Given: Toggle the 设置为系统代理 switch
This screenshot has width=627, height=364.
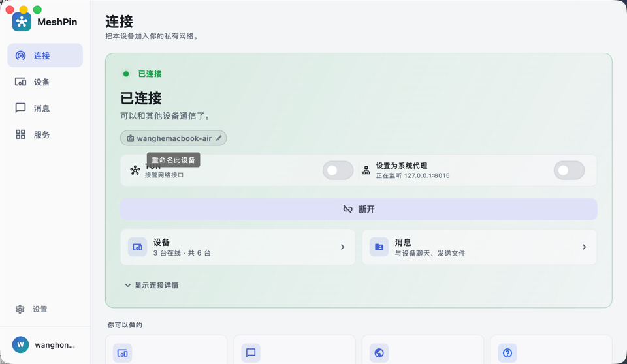Looking at the screenshot, I should click(569, 170).
